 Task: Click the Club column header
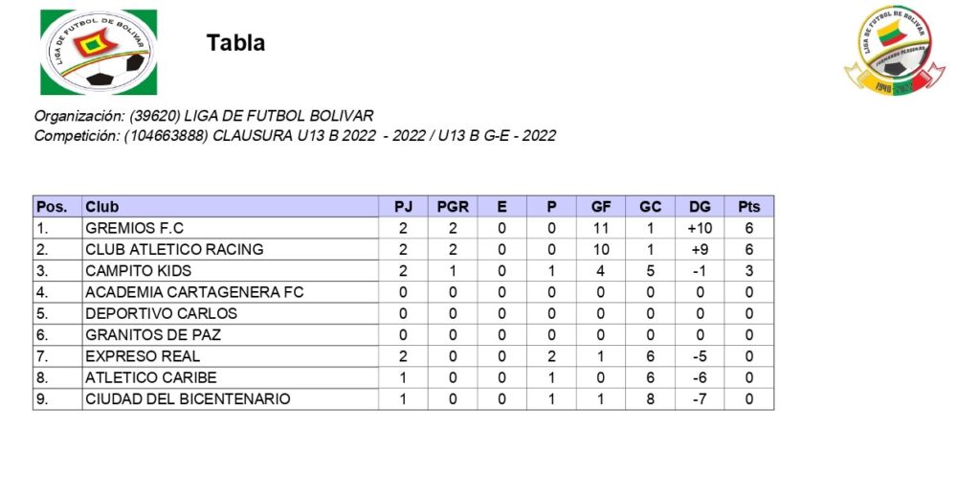(102, 207)
